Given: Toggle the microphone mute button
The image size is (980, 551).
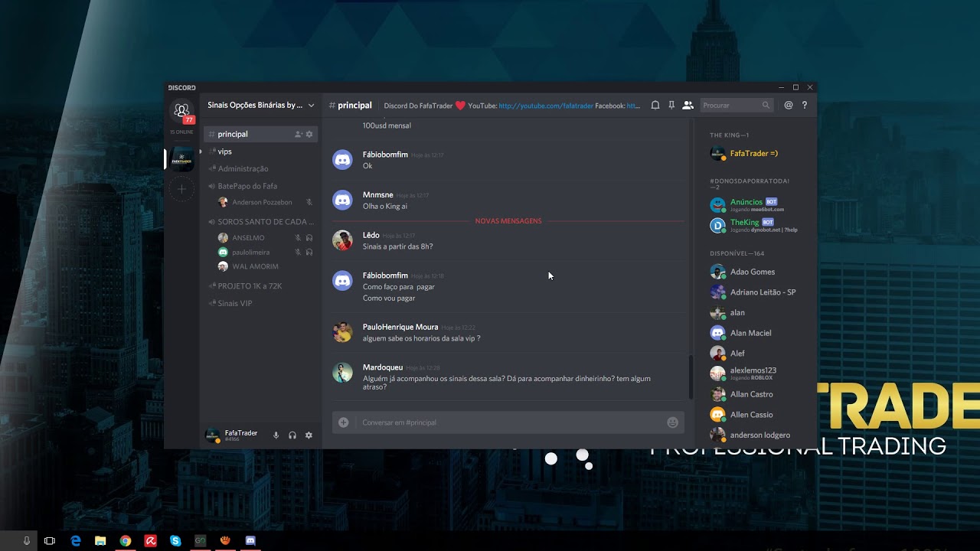Looking at the screenshot, I should click(x=276, y=435).
